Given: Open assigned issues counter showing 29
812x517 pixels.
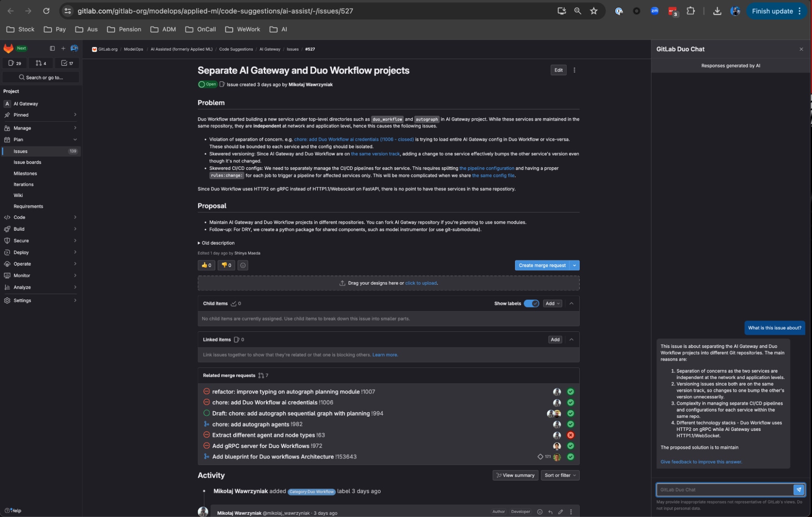Looking at the screenshot, I should click(15, 63).
